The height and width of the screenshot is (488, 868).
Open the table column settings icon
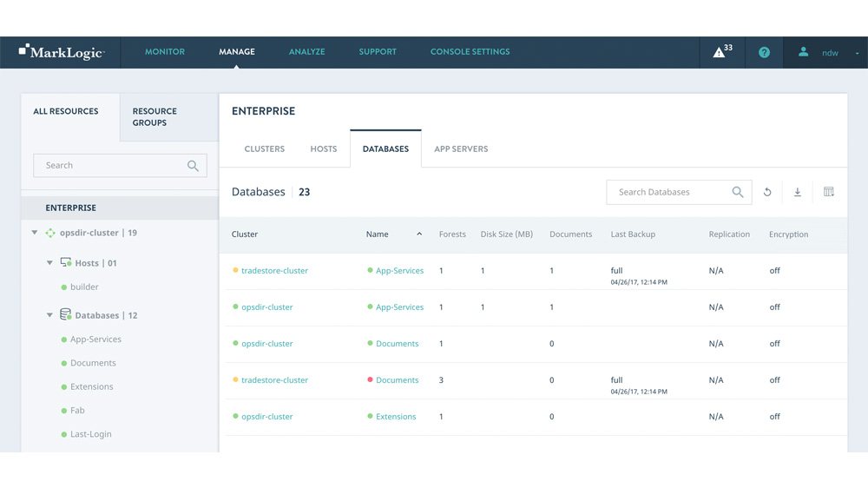(x=828, y=193)
